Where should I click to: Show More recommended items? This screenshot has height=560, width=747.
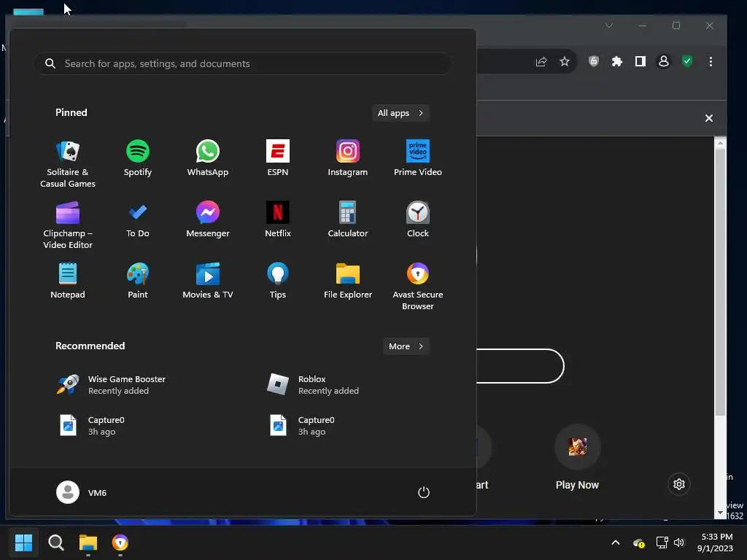click(406, 346)
